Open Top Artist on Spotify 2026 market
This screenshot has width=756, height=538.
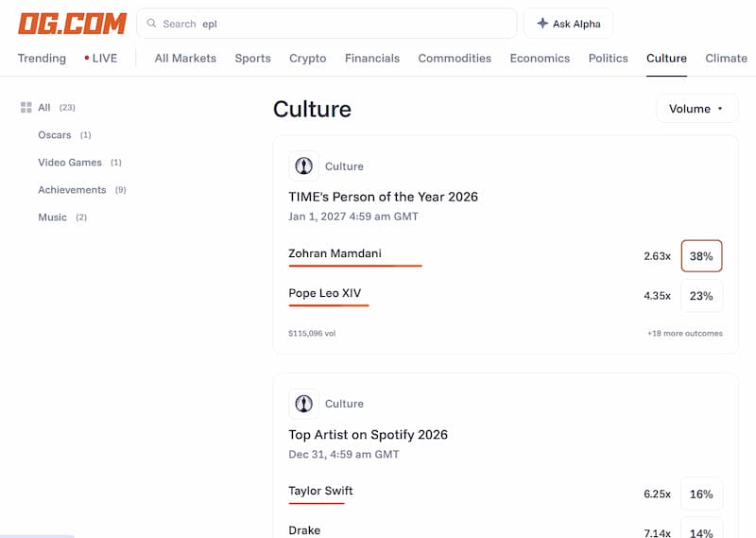(368, 435)
